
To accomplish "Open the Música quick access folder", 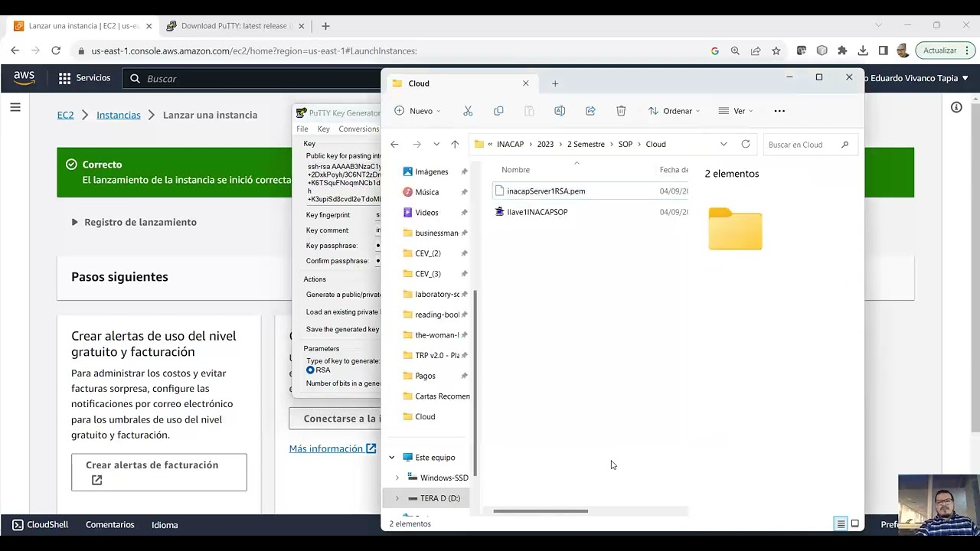I will click(x=426, y=192).
